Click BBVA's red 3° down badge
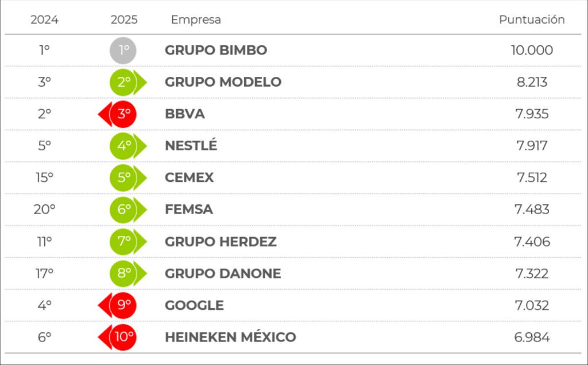The height and width of the screenshot is (365, 588). pyautogui.click(x=123, y=114)
